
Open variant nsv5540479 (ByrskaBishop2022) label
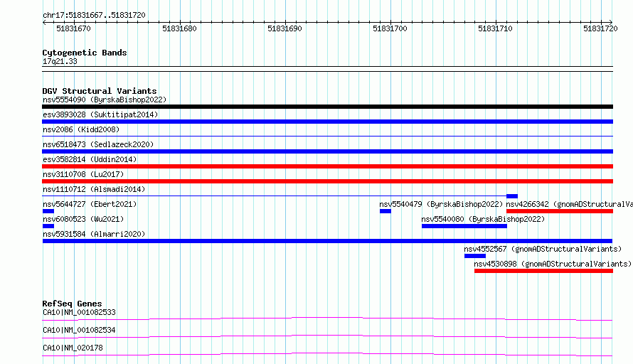tap(441, 204)
